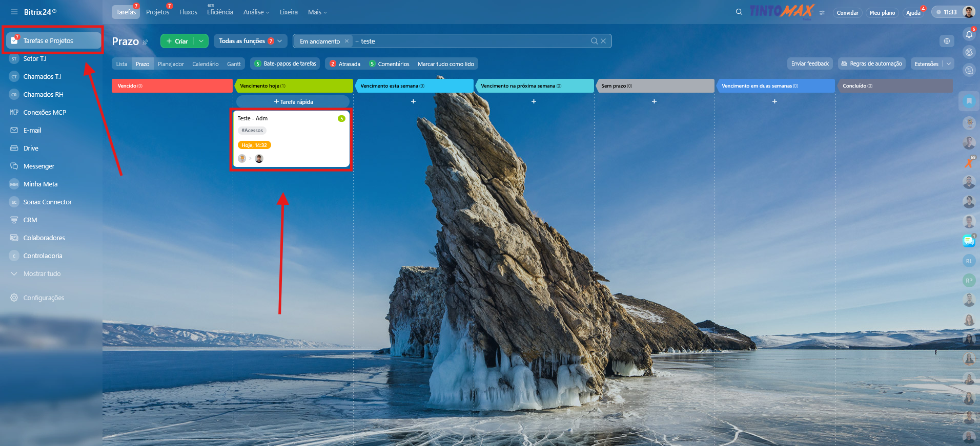Click the global search magnifier icon

[x=739, y=12]
